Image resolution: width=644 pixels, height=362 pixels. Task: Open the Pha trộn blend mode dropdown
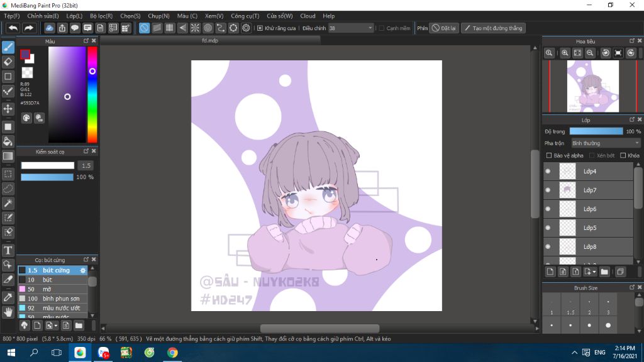(606, 143)
